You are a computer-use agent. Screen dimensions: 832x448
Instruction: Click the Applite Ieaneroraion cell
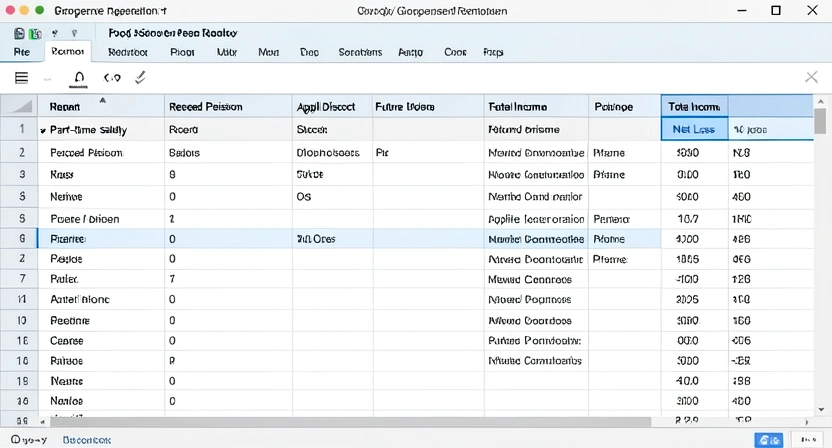coord(536,219)
